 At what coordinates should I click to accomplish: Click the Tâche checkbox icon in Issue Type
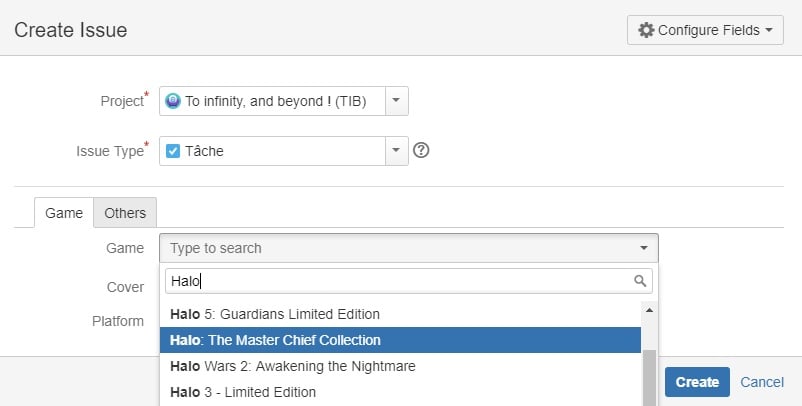[173, 151]
